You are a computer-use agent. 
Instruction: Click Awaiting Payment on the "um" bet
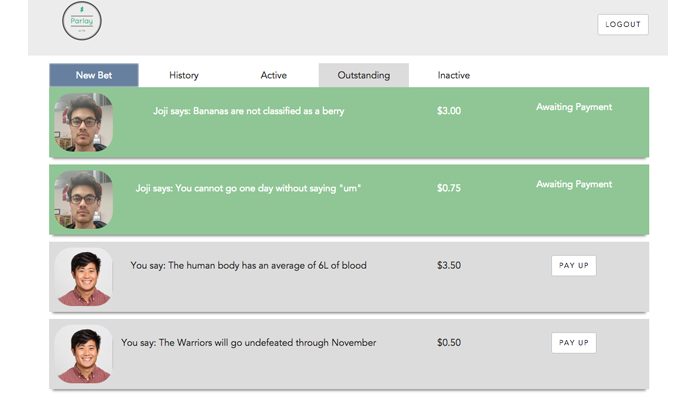(574, 184)
